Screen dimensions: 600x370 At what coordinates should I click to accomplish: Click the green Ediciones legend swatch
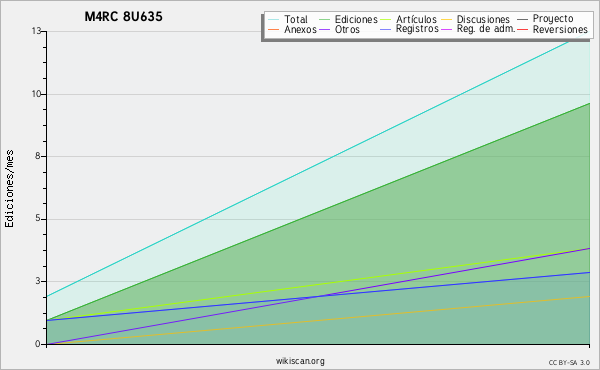click(x=324, y=19)
